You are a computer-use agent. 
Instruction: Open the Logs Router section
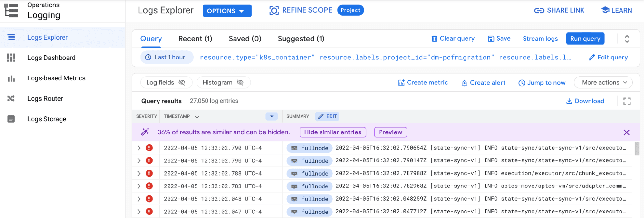point(45,99)
